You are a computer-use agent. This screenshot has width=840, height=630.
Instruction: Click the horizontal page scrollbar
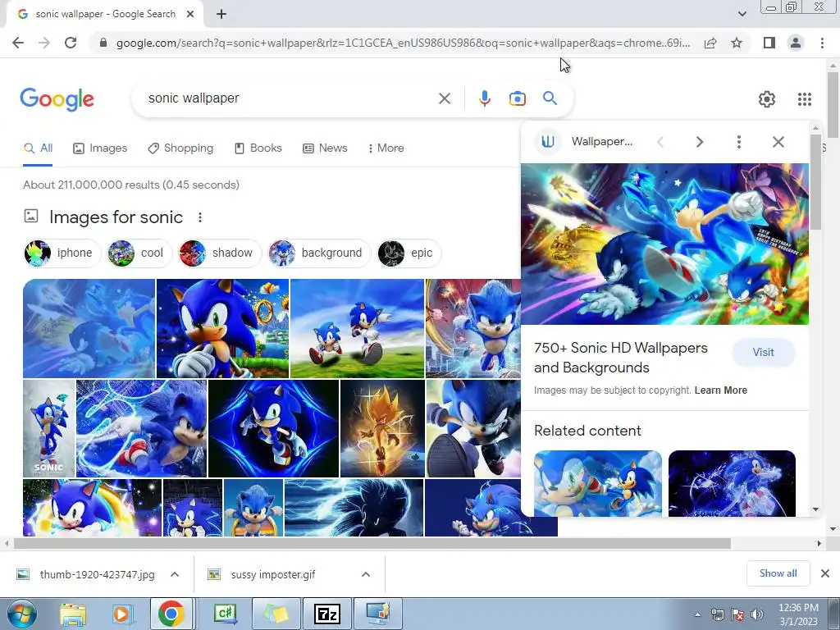pyautogui.click(x=372, y=544)
